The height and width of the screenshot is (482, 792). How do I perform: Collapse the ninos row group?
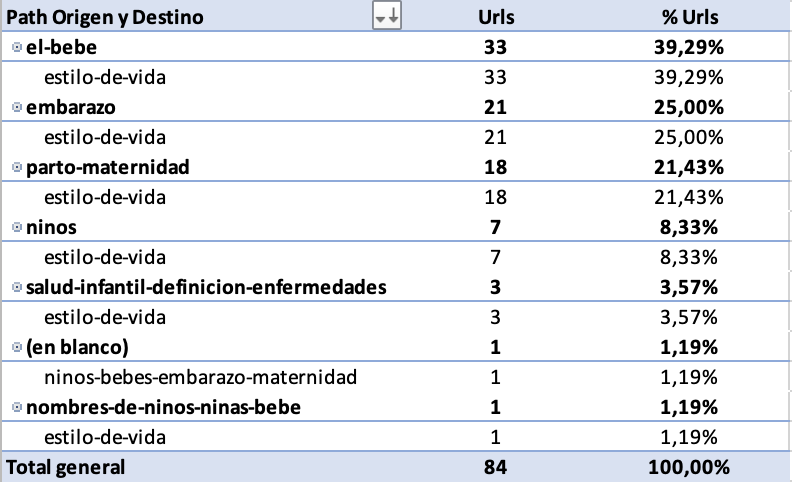[x=16, y=228]
